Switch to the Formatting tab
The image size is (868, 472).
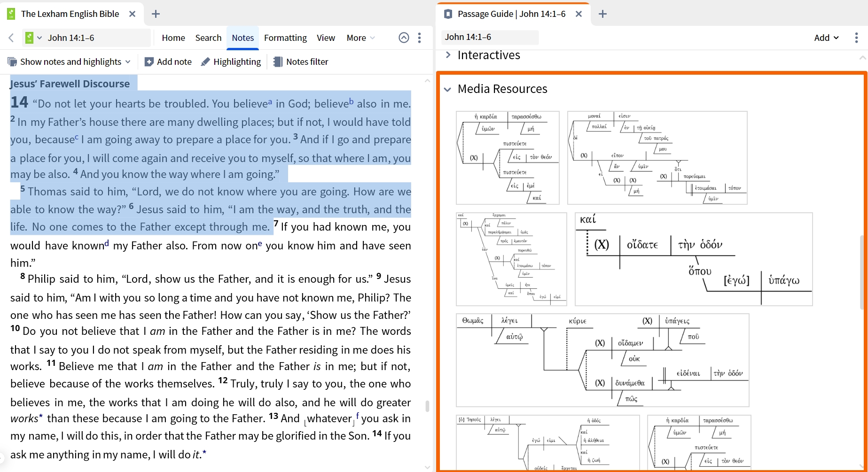285,38
